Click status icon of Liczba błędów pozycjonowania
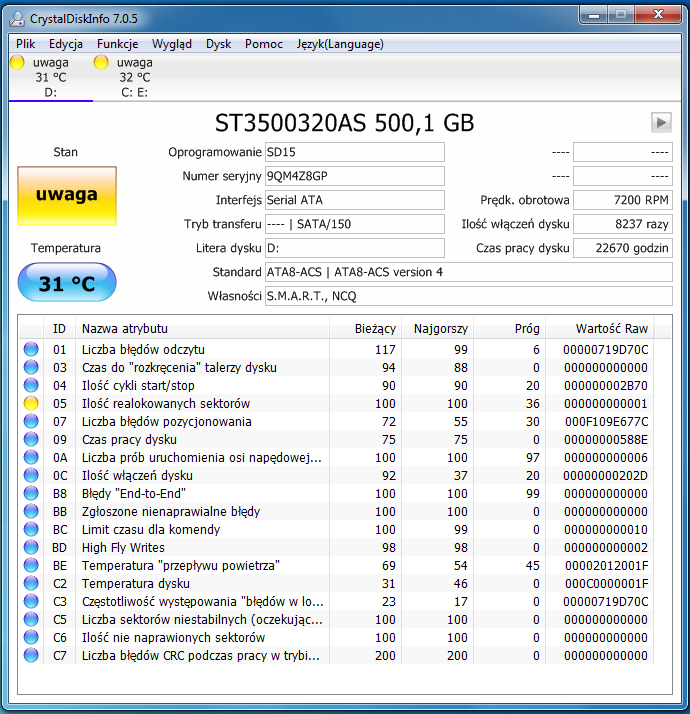The image size is (690, 714). pos(31,421)
